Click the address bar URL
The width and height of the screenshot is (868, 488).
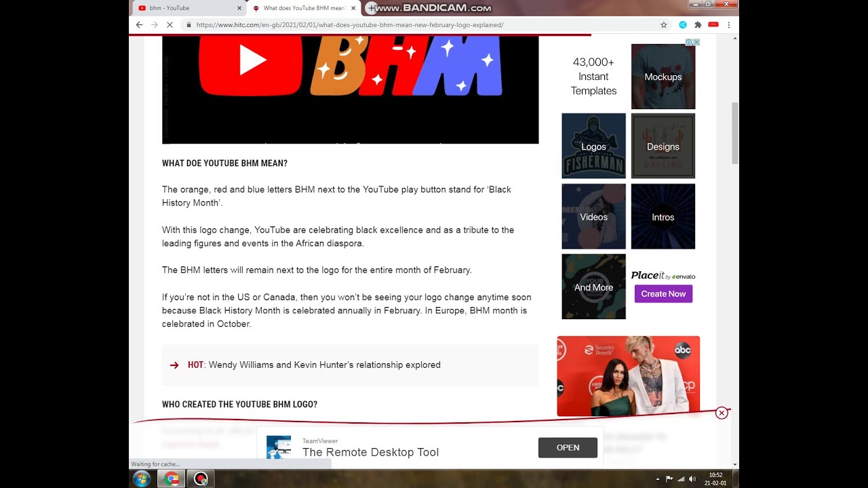click(349, 24)
